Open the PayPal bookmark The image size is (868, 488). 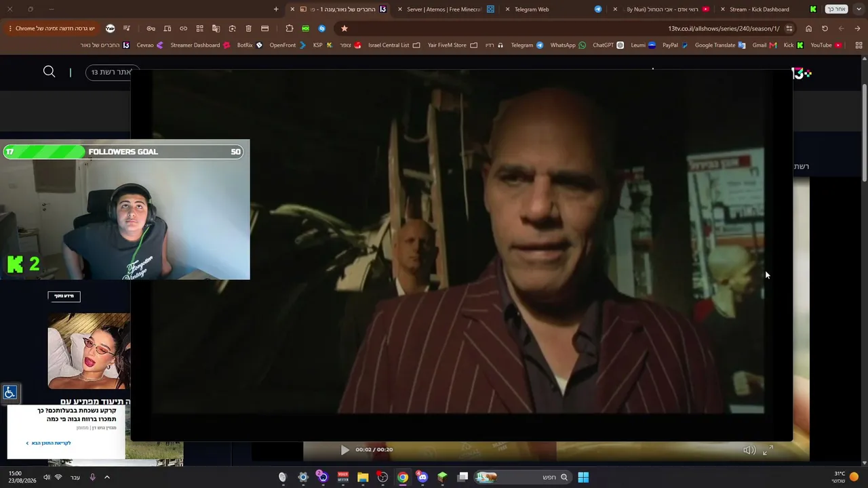point(675,45)
